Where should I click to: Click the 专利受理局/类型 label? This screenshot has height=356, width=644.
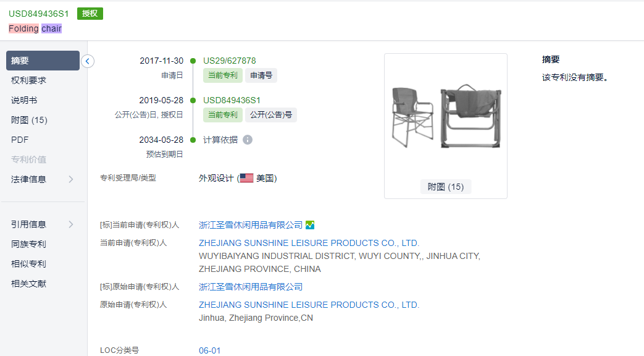click(128, 178)
